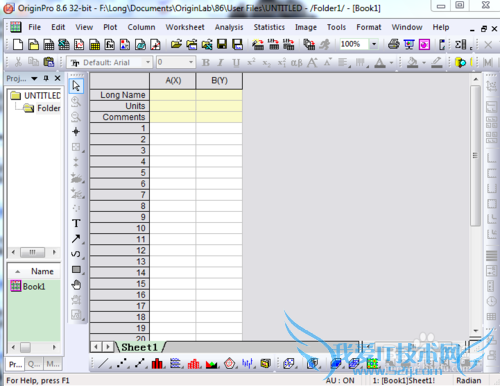Click the font color A swatch
500x386 pixels.
tap(380, 63)
